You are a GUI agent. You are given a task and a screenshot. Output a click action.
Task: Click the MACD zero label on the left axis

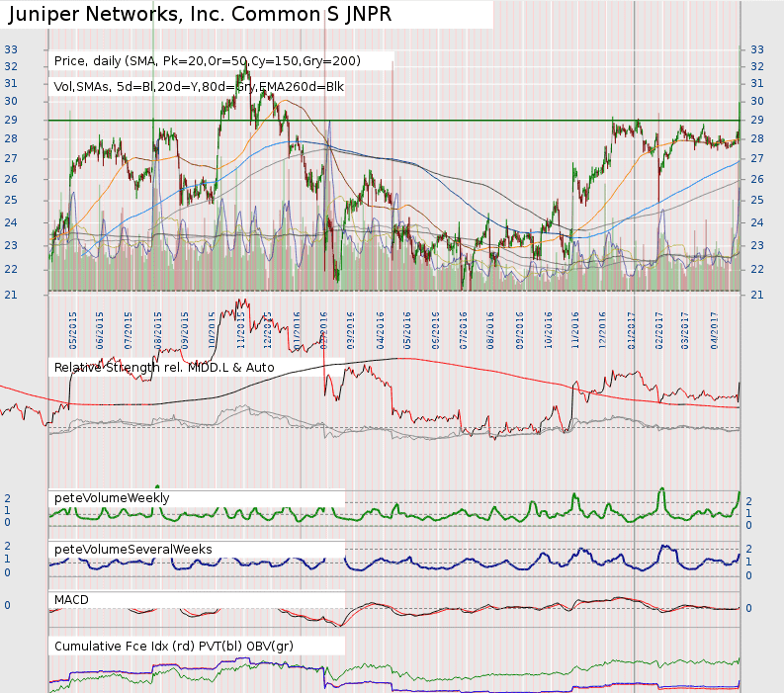click(8, 605)
